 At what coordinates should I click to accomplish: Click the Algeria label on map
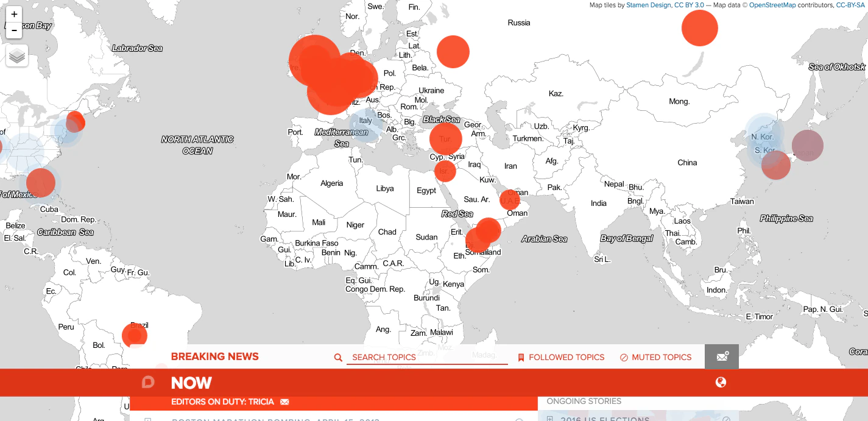tap(332, 183)
